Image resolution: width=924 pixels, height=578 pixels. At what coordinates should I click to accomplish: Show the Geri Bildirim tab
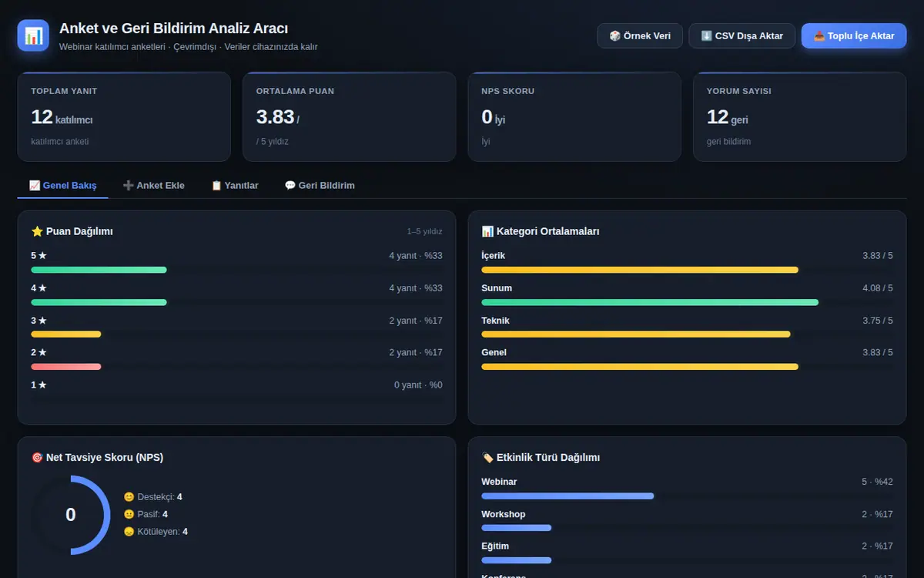(320, 185)
